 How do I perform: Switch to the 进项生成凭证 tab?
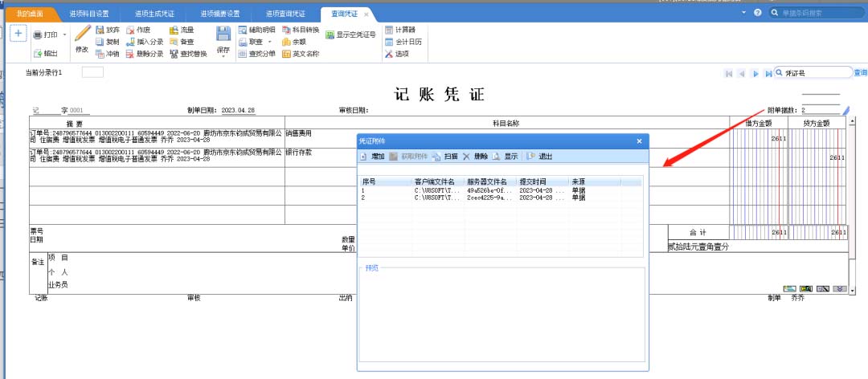154,14
